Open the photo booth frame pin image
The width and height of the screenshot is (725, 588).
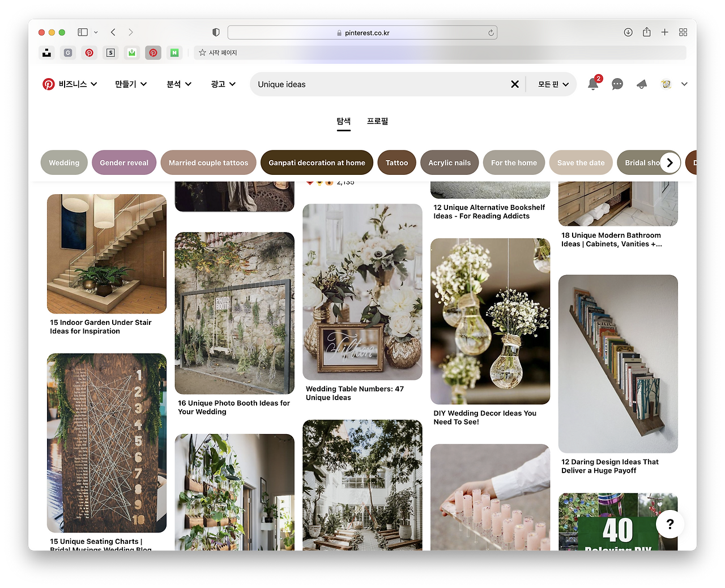pyautogui.click(x=234, y=313)
